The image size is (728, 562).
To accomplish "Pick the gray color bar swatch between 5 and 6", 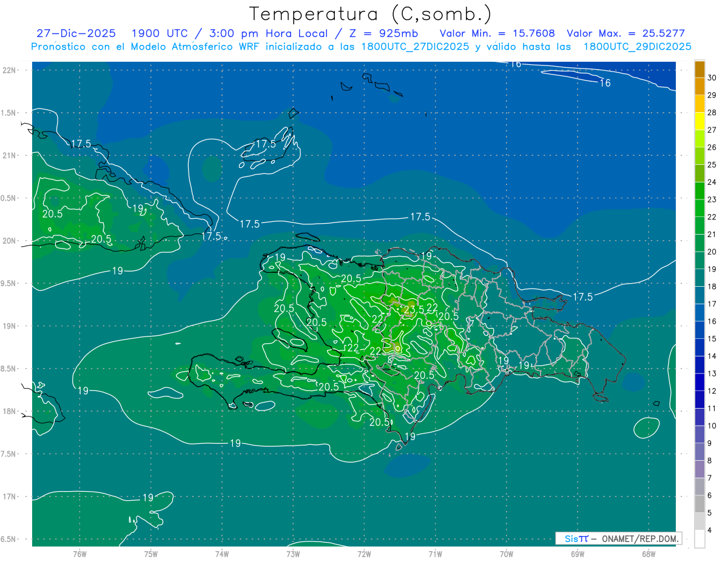I will point(700,504).
